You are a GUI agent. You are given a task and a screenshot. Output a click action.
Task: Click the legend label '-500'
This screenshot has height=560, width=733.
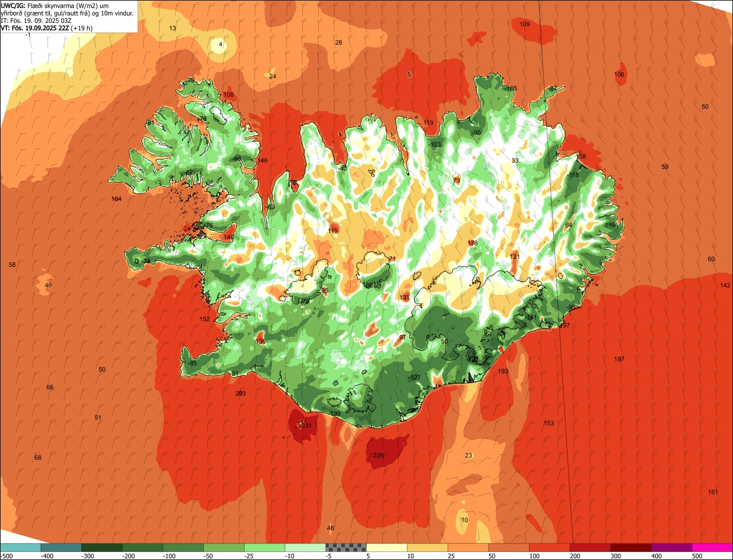tap(6, 556)
